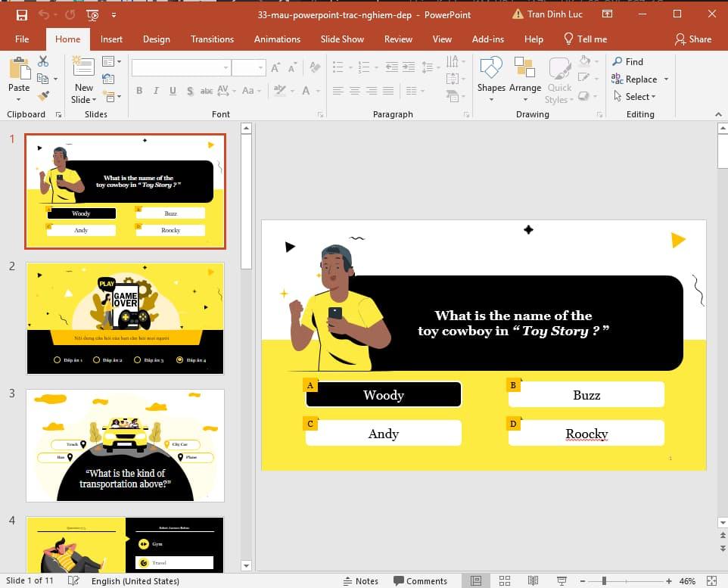
Task: Open the Font name combo box
Action: (x=180, y=68)
